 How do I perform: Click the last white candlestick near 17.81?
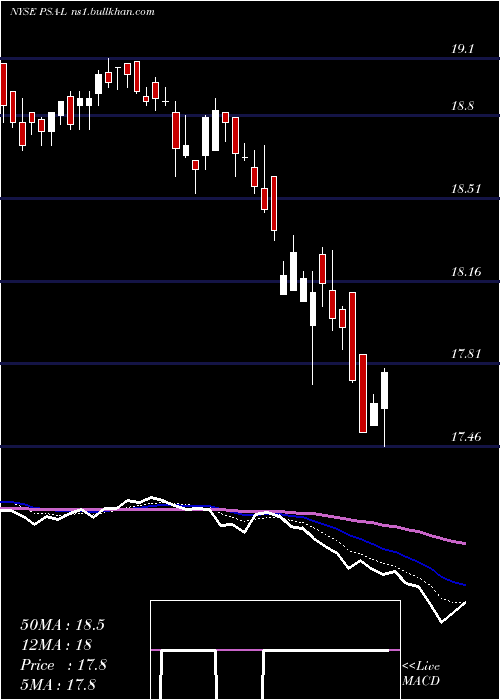(384, 390)
